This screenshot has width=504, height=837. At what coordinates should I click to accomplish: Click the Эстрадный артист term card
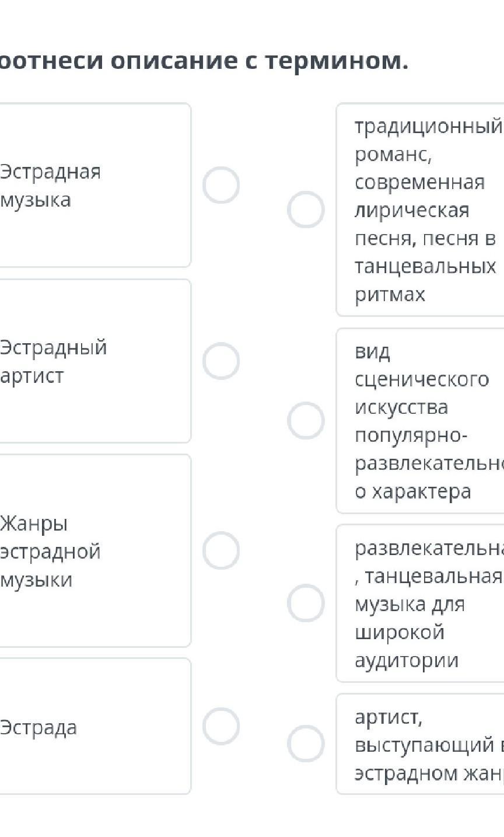[x=93, y=361]
